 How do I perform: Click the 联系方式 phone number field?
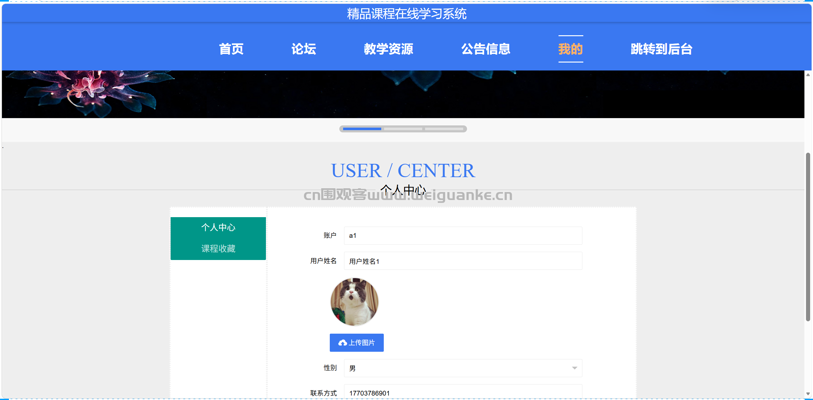(463, 392)
